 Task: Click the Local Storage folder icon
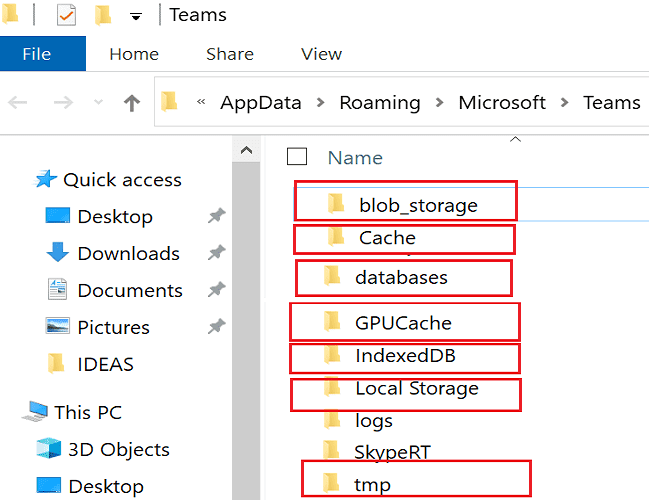332,386
